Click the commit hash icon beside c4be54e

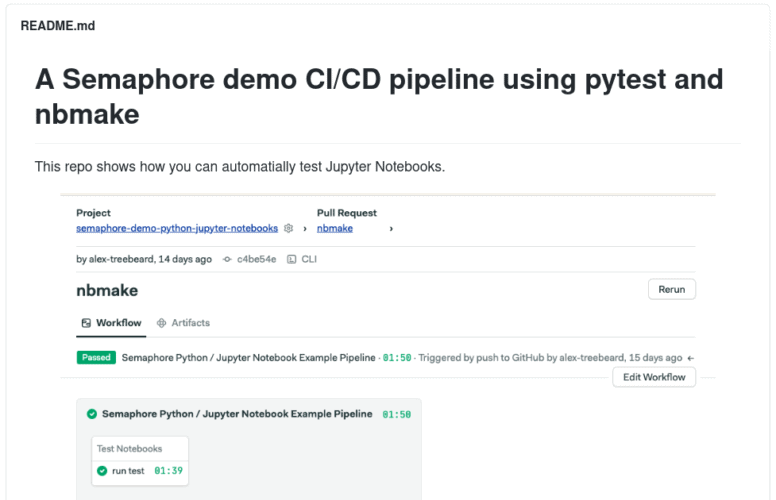(227, 259)
